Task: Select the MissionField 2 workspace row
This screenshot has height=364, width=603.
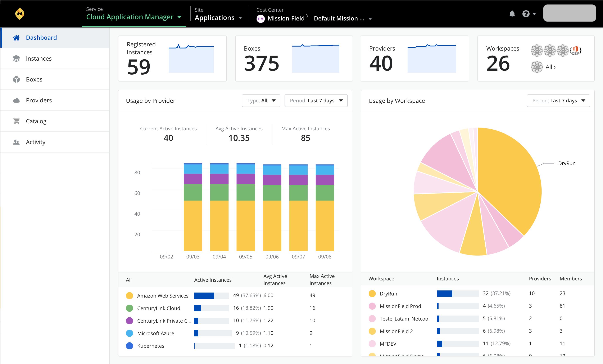Action: (x=477, y=331)
